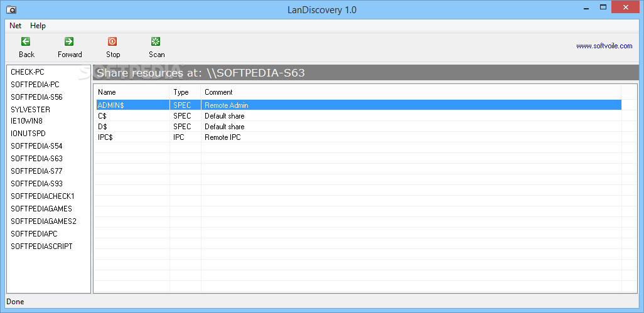Open the Help menu

click(x=38, y=26)
